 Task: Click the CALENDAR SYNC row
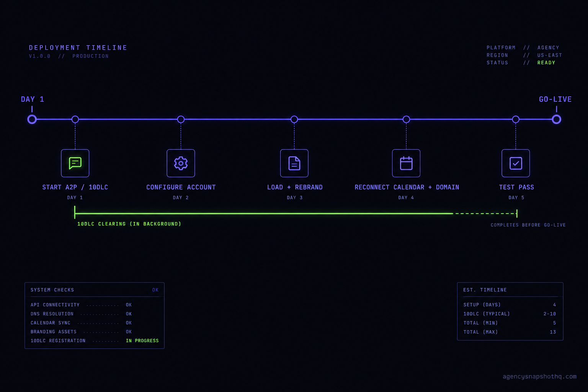(x=81, y=323)
